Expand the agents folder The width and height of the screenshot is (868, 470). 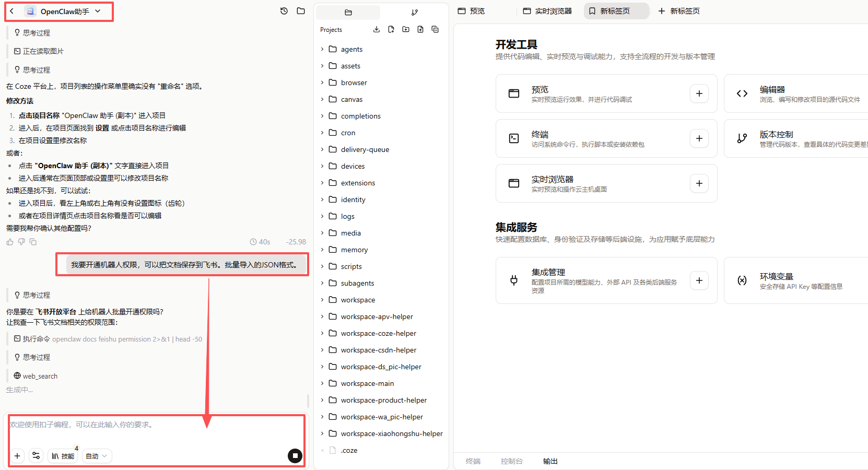tap(323, 49)
